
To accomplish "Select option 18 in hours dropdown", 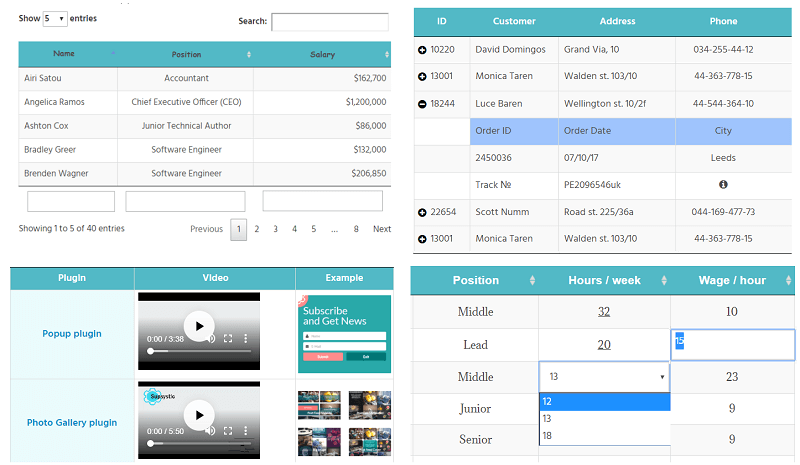I will (605, 436).
